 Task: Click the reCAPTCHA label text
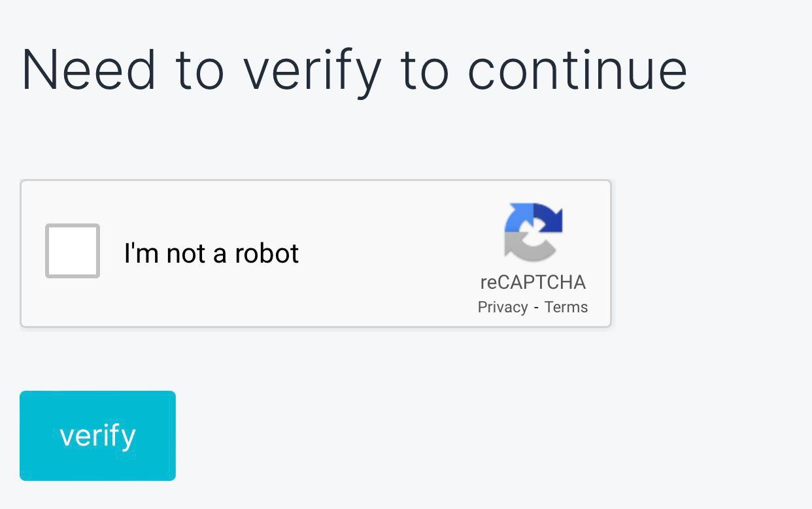click(x=533, y=284)
